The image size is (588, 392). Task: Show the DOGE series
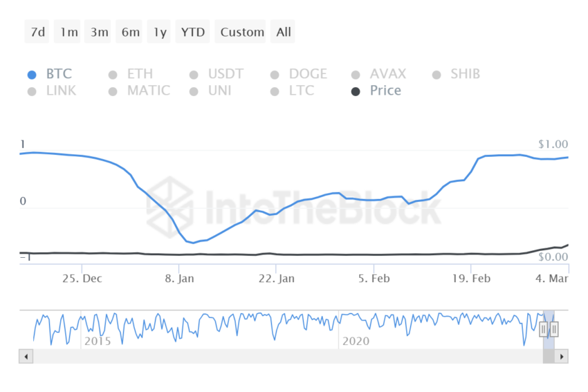click(x=299, y=74)
